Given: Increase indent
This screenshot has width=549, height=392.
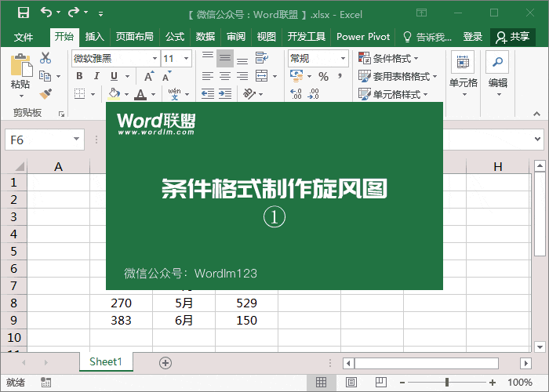Looking at the screenshot, I should 225,94.
